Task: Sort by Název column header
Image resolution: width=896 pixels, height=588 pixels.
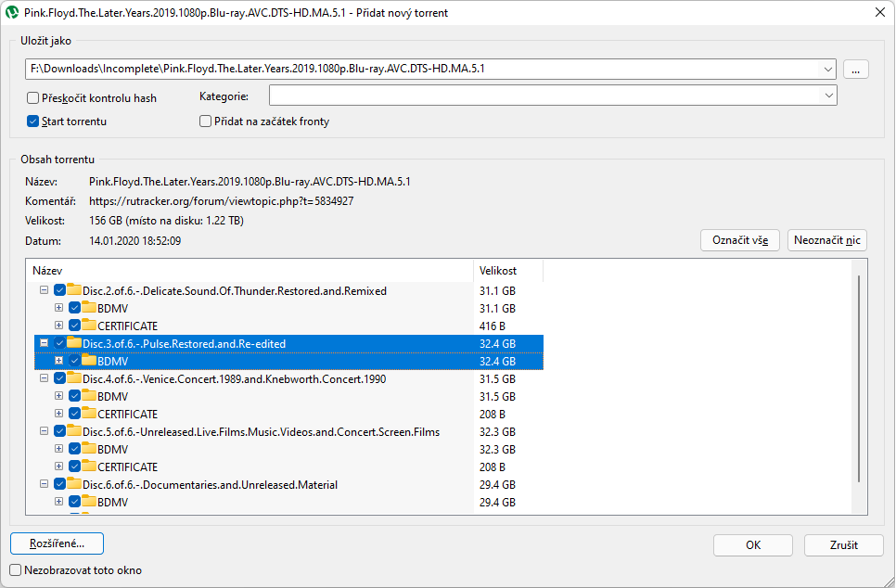Action: 250,271
